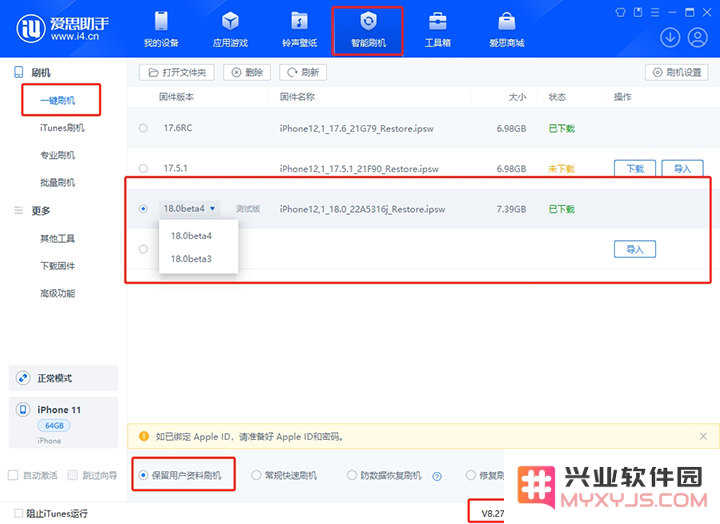Open the 铃声壁纸 ringtones and wallpapers section

[299, 29]
